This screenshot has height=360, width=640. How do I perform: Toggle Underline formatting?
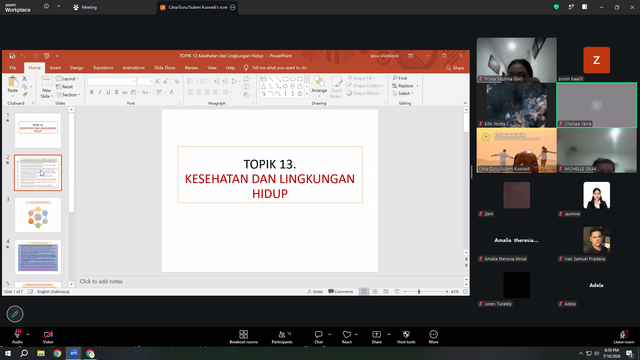[x=108, y=92]
